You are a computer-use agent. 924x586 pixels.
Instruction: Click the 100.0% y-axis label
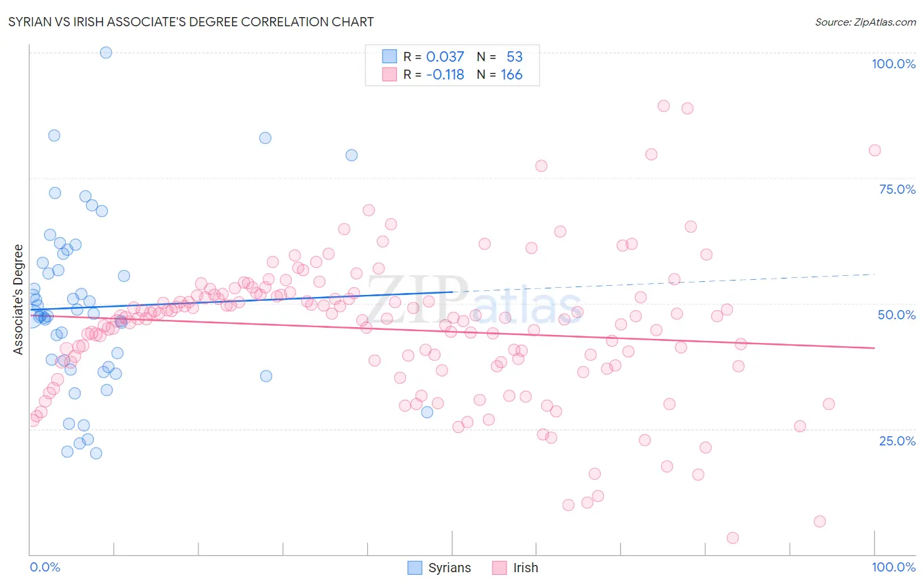point(893,64)
